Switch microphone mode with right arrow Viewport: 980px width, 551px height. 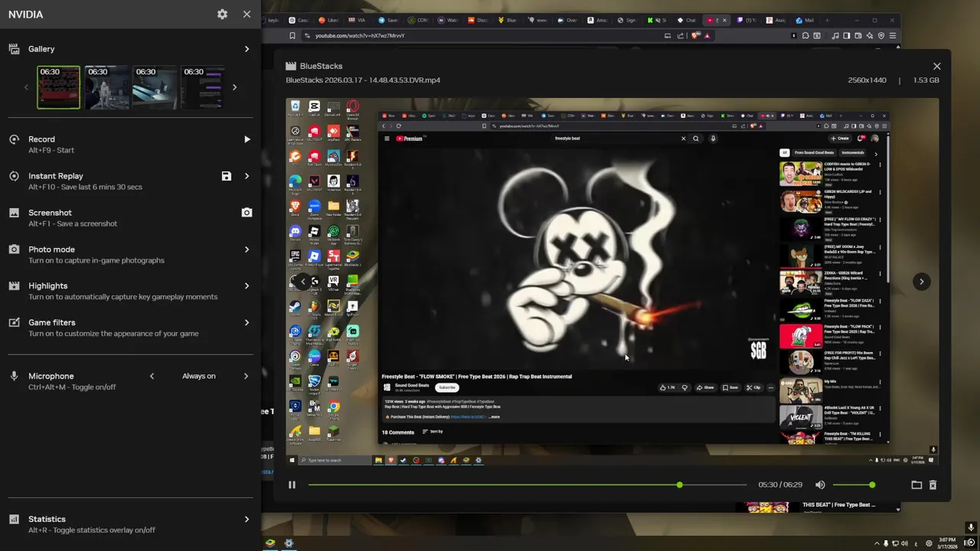coord(246,376)
